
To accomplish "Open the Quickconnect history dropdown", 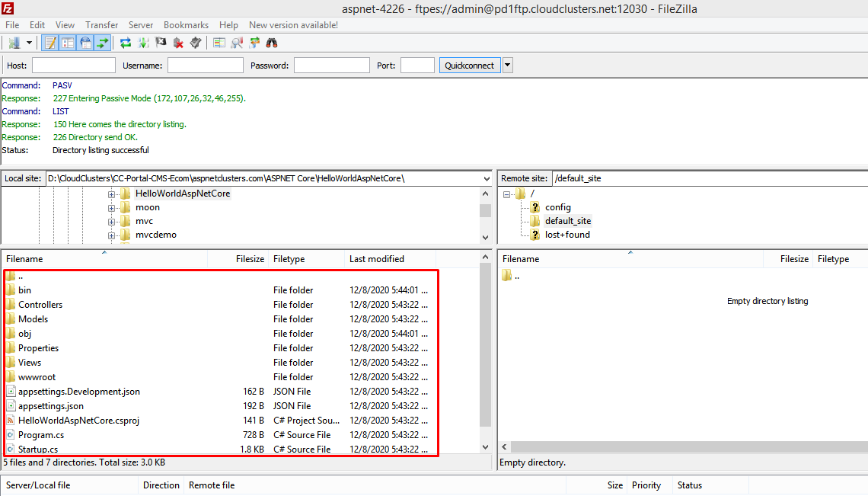I will [508, 66].
